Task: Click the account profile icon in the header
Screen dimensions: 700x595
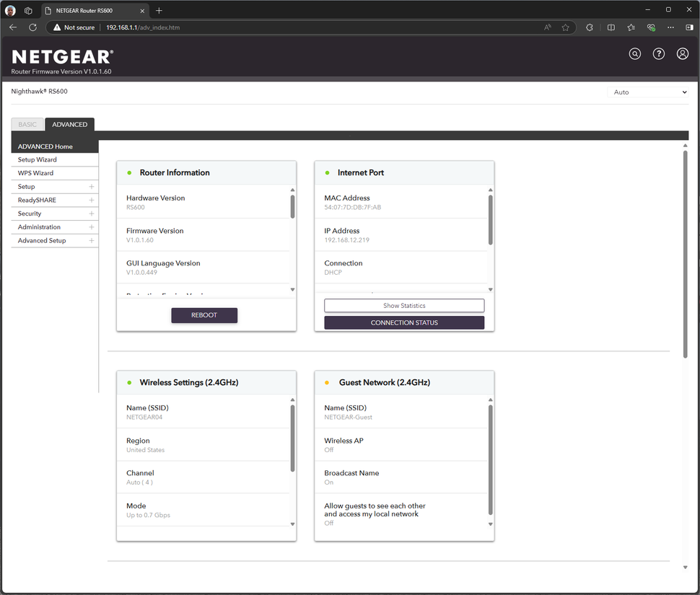Action: [x=682, y=53]
